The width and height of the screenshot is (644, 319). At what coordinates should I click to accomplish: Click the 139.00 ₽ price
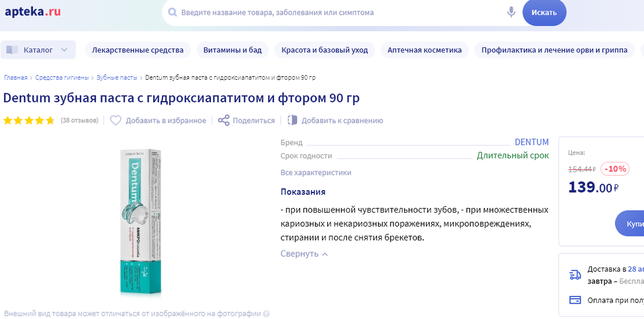(x=593, y=188)
